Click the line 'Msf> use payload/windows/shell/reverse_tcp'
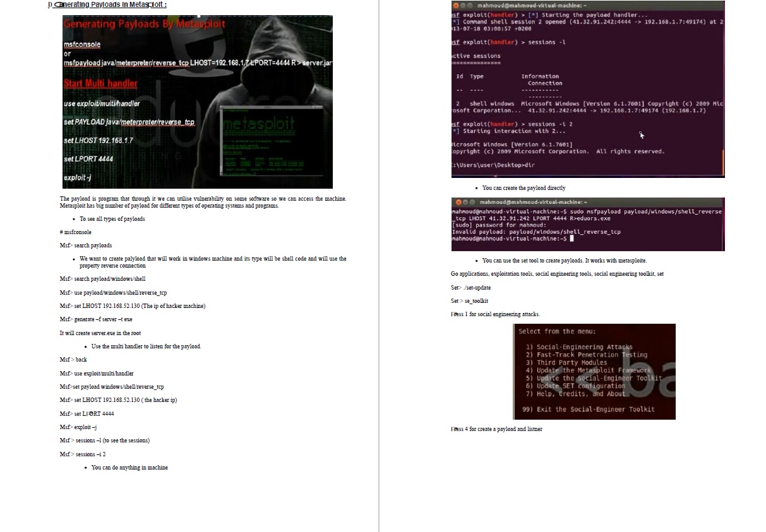766x532 pixels. pyautogui.click(x=113, y=293)
